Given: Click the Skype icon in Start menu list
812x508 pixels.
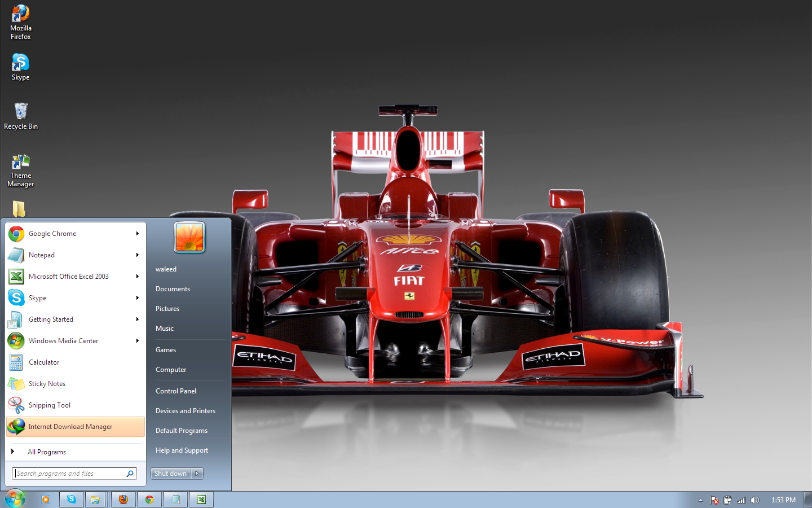Looking at the screenshot, I should pos(16,298).
